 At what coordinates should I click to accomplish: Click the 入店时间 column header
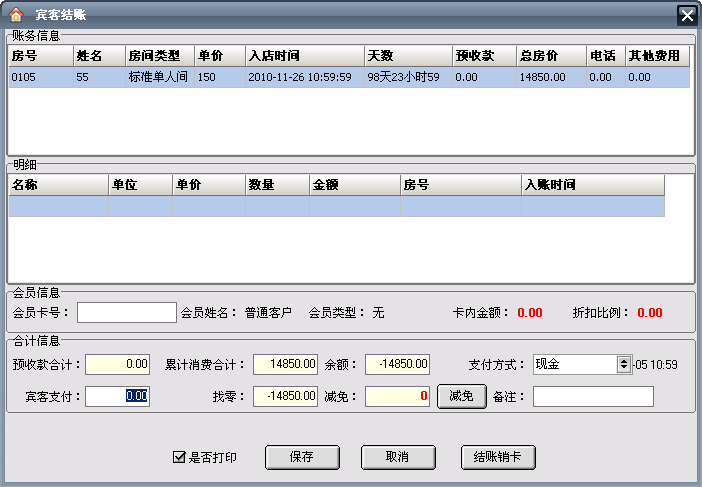[x=305, y=56]
